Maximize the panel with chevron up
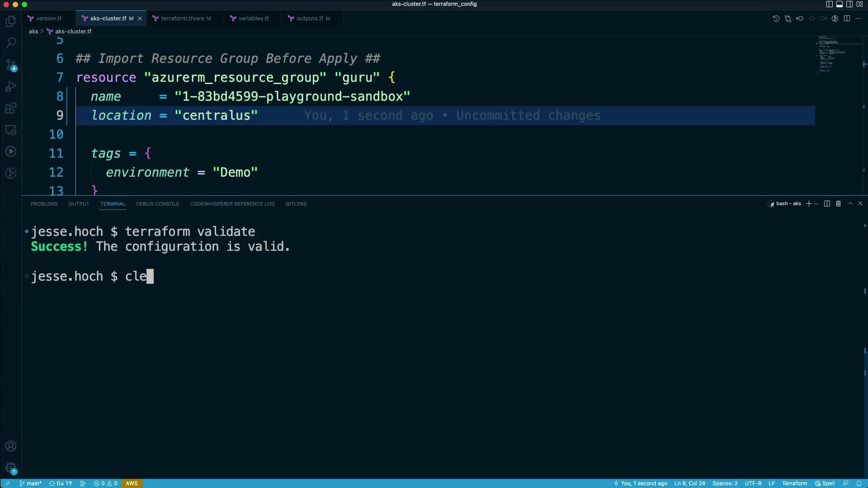Screen dimensions: 868x488 tap(850, 204)
